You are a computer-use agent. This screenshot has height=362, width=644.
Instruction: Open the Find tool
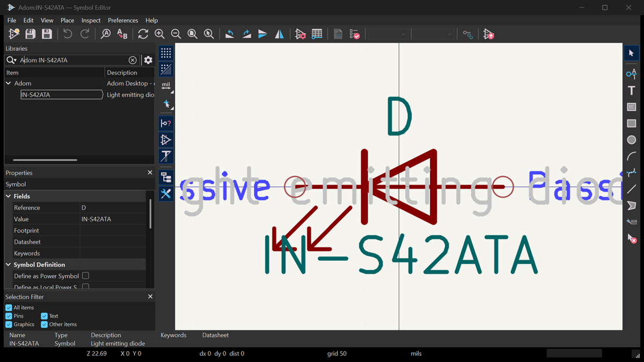[x=106, y=34]
